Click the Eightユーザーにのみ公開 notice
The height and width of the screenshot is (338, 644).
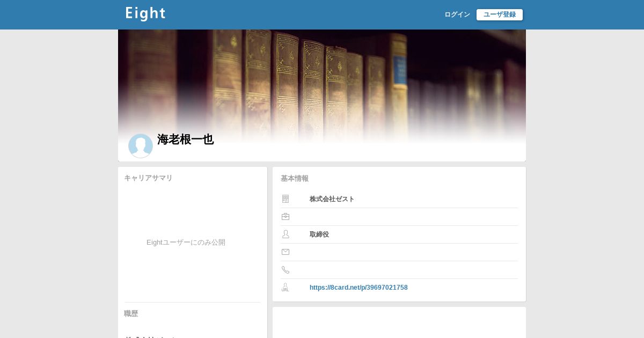coord(186,243)
